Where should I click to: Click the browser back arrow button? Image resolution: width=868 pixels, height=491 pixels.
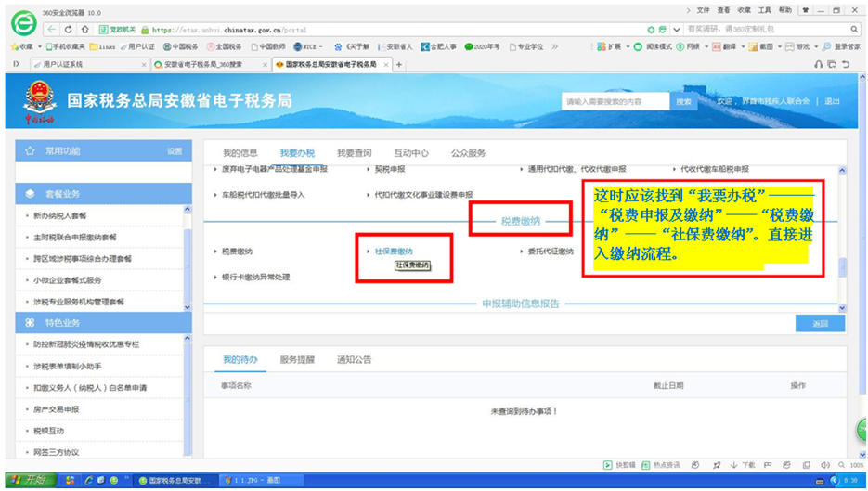coord(51,30)
